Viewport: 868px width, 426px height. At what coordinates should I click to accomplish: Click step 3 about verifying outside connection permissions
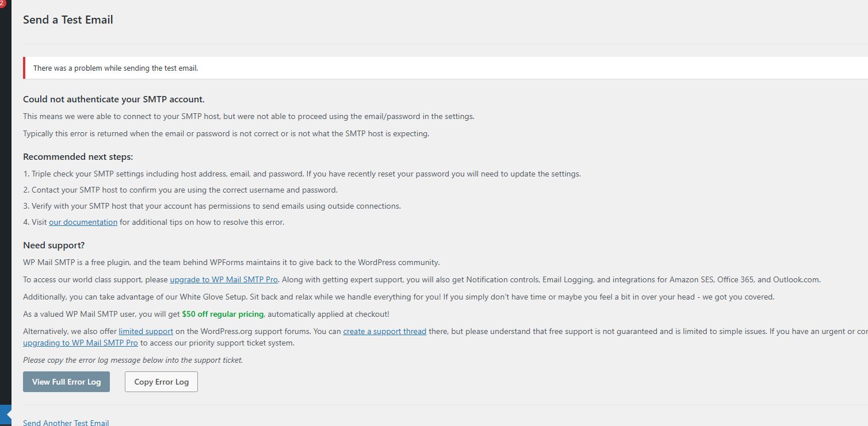[212, 206]
